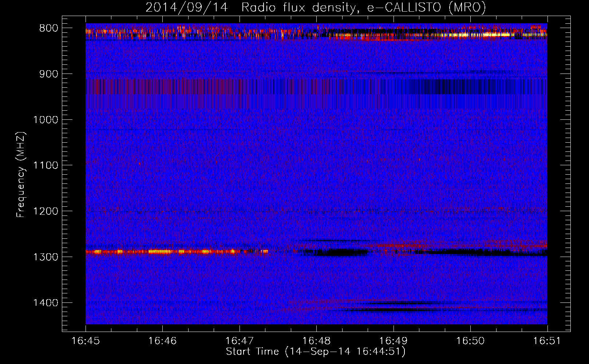Click the 1000 frequency tick label

point(46,120)
